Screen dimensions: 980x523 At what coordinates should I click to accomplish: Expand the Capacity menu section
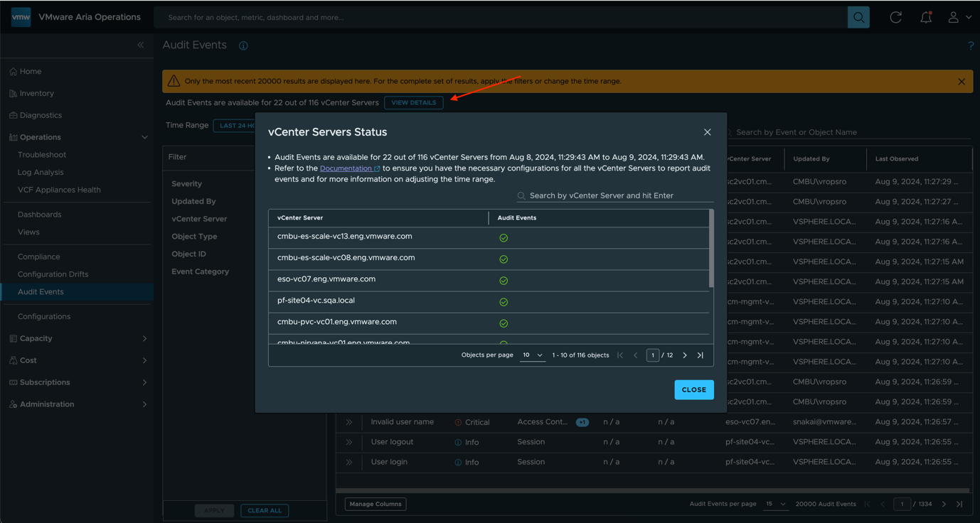click(144, 339)
